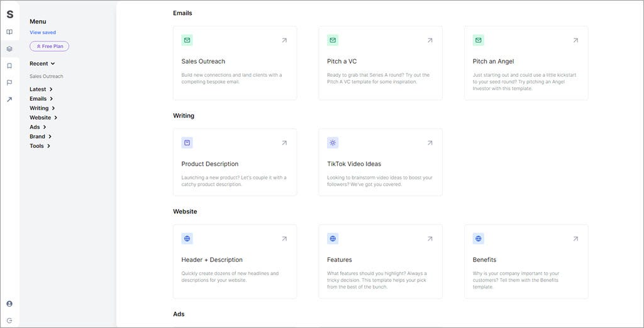The height and width of the screenshot is (328, 644).
Task: Click the sun icon on TikTok Video Ideas
Action: pos(333,143)
